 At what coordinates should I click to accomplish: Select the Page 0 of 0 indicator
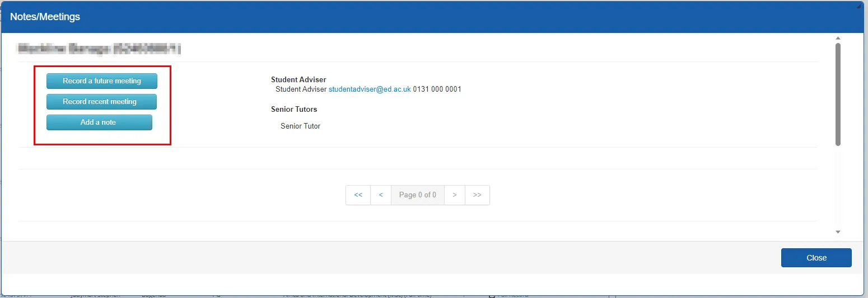click(x=418, y=195)
